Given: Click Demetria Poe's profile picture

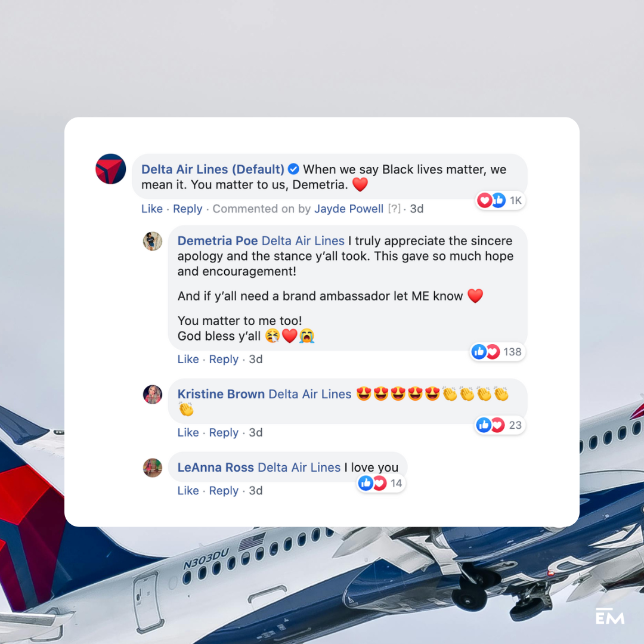Looking at the screenshot, I should click(x=153, y=241).
